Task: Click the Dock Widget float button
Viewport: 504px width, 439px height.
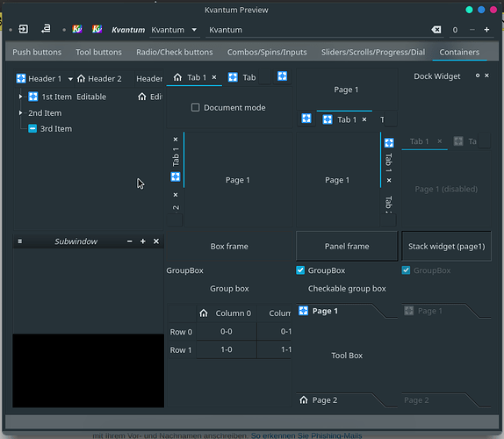Action: point(478,76)
